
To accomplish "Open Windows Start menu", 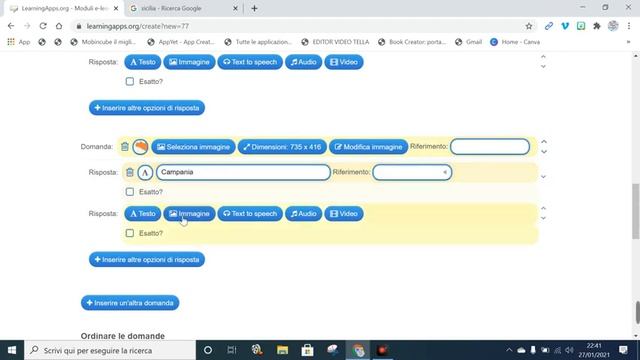I will pyautogui.click(x=12, y=350).
